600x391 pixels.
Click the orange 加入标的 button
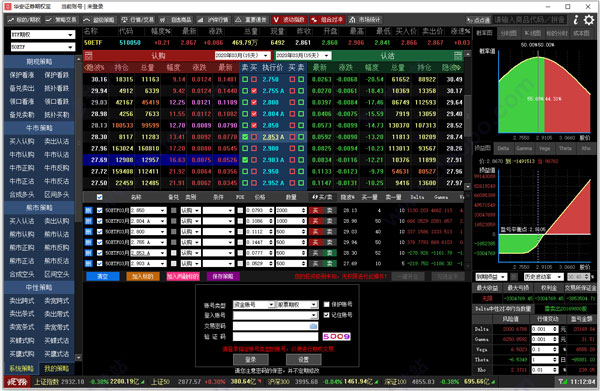click(x=143, y=276)
